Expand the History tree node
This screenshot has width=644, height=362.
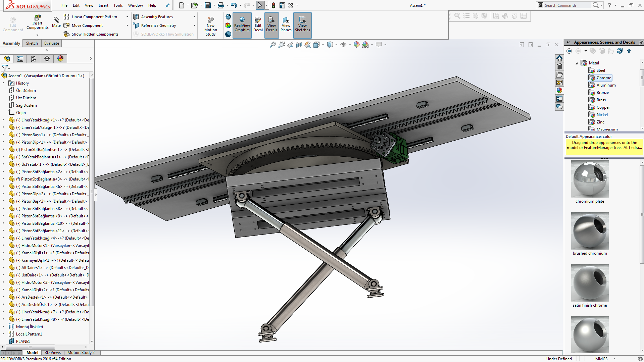pyautogui.click(x=3, y=83)
